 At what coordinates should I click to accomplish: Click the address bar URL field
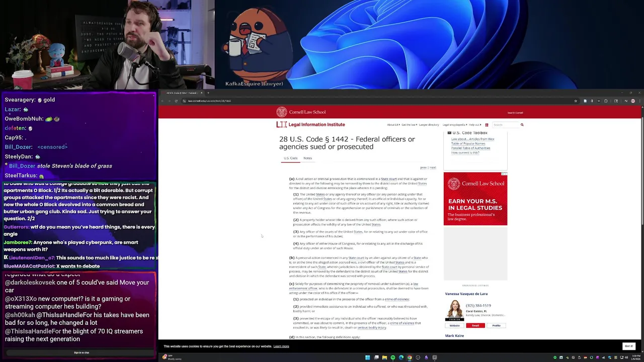377,101
